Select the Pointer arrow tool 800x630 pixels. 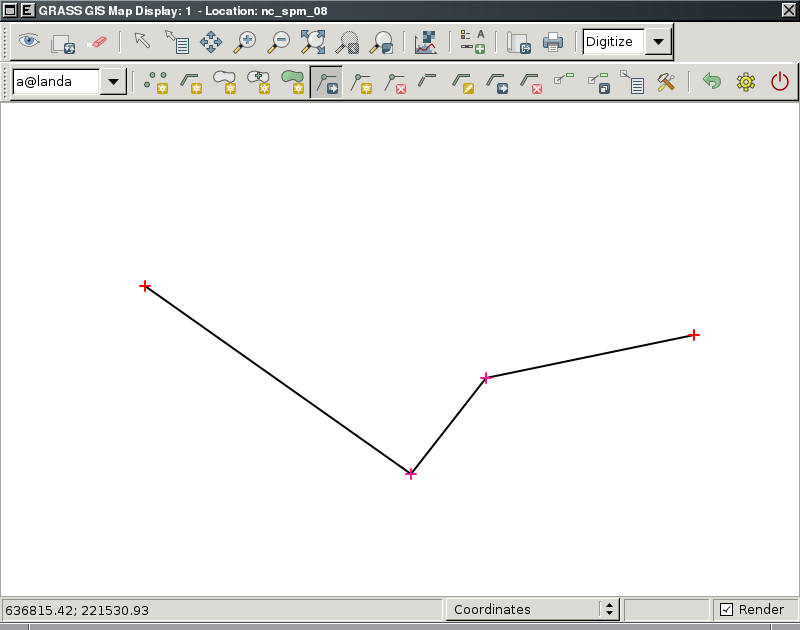click(142, 40)
